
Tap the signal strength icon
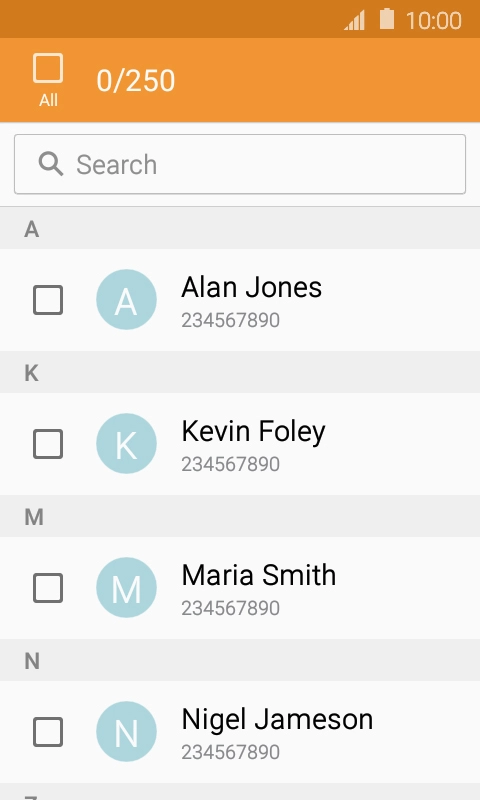(x=355, y=21)
